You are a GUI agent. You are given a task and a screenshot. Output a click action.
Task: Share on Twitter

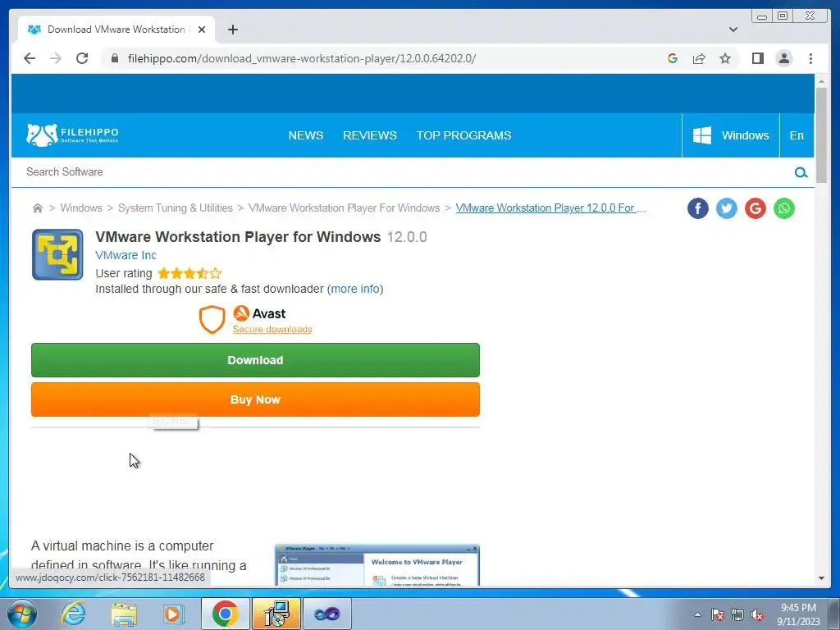click(727, 208)
